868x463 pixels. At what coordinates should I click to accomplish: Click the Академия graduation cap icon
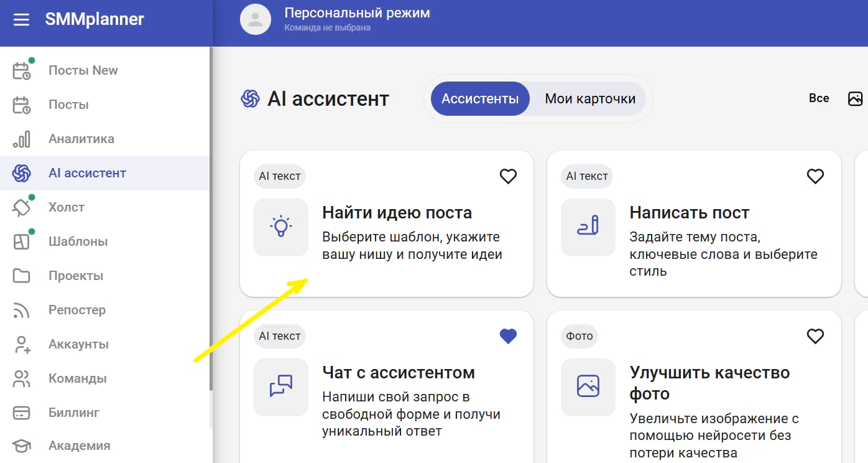coord(22,446)
